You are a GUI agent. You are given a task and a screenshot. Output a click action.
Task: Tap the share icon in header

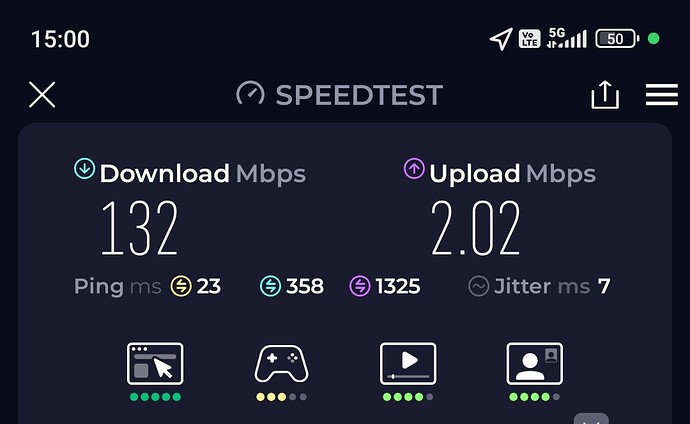[605, 95]
